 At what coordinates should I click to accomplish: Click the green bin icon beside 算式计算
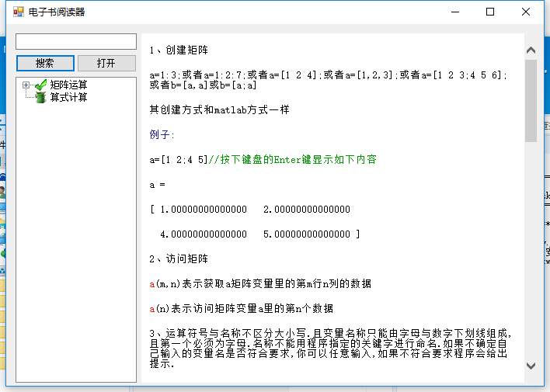[x=40, y=97]
